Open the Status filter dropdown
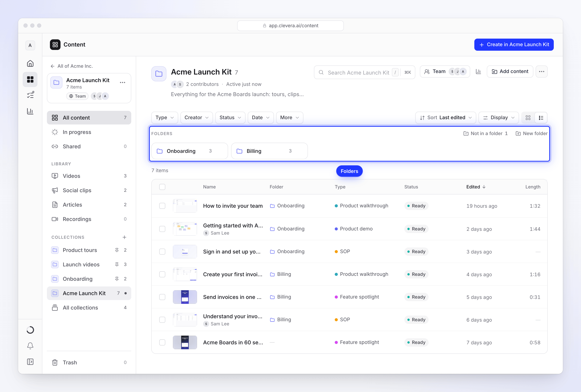This screenshot has width=581, height=392. [230, 117]
